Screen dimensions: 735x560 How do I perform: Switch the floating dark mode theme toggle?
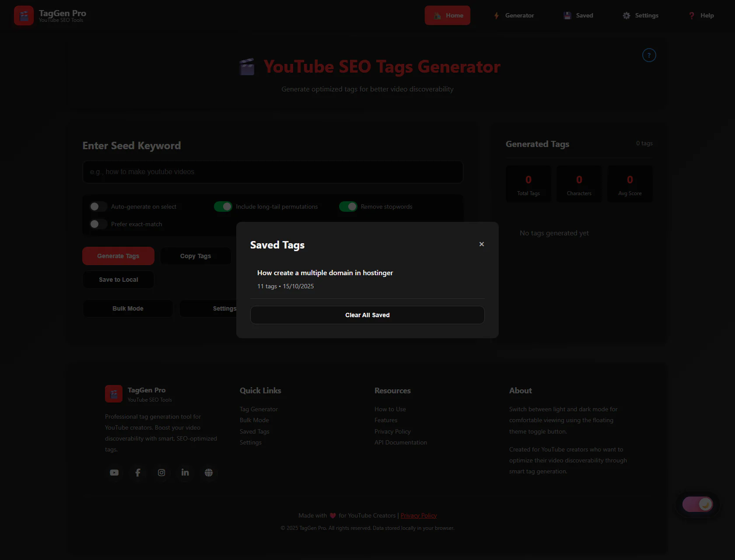point(698,504)
